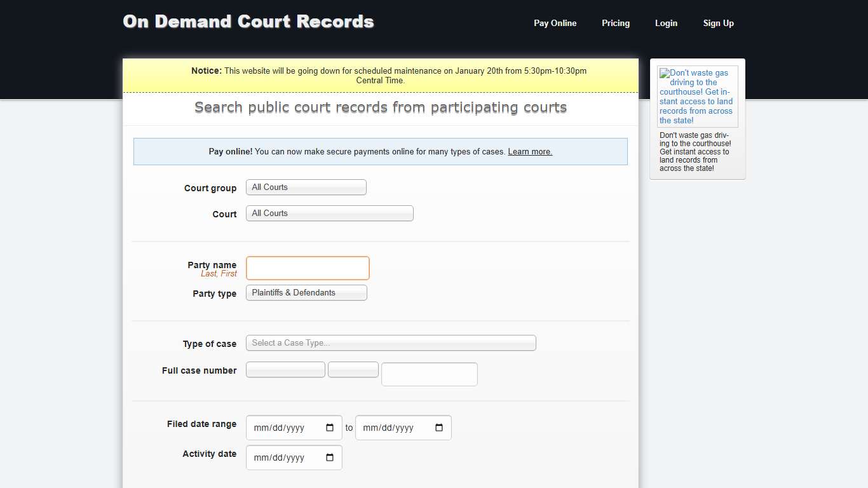This screenshot has width=868, height=488.
Task: Follow the Learn more payments link
Action: [x=529, y=151]
